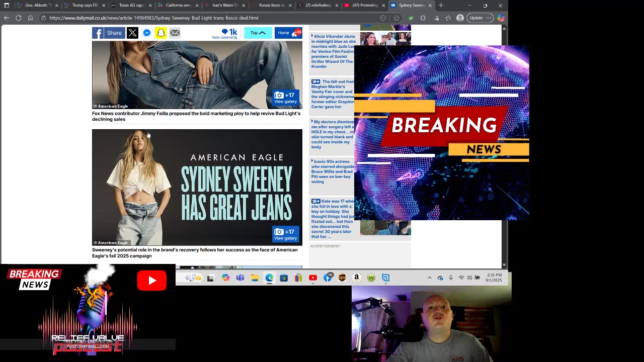Open the browser profile avatar
644x362 pixels.
pyautogui.click(x=460, y=18)
